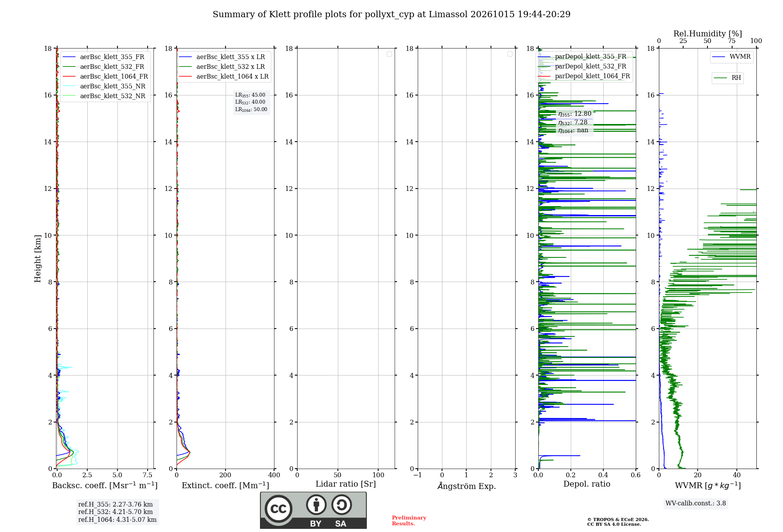Image resolution: width=783 pixels, height=532 pixels.
Task: Click the red 'Preliminary Results.' notice
Action: coord(409,521)
